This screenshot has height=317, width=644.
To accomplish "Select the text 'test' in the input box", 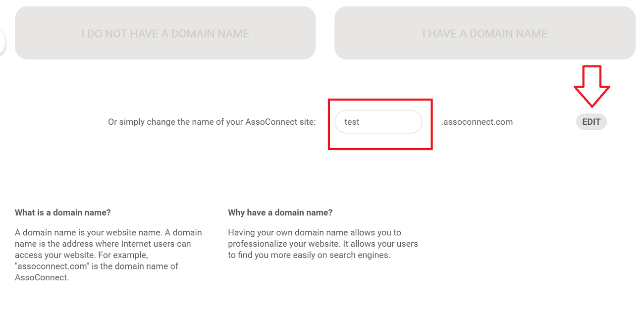I will pos(352,121).
